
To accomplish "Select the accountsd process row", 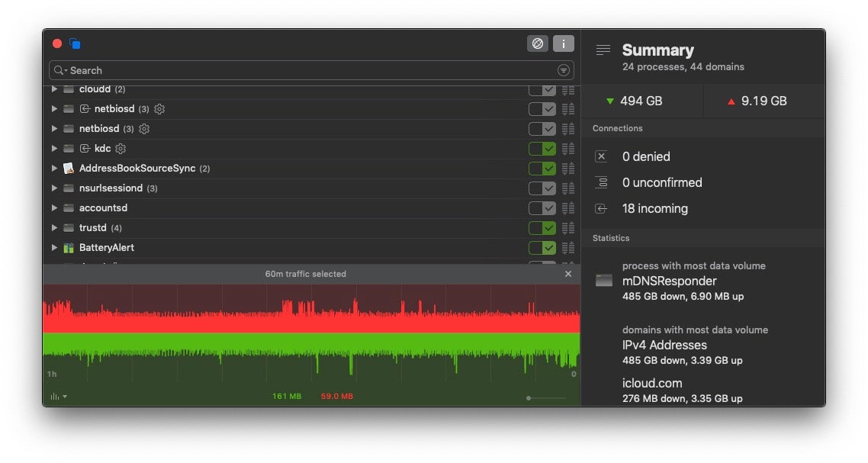I will point(103,208).
